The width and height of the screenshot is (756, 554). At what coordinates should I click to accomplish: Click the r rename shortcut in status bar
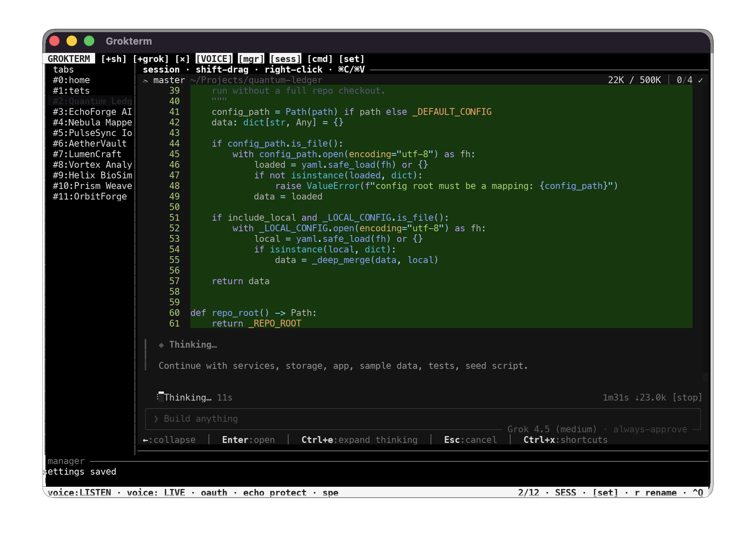pyautogui.click(x=656, y=493)
